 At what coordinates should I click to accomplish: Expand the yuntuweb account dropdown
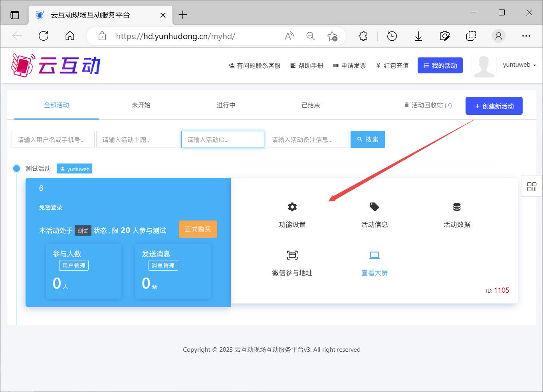[519, 65]
